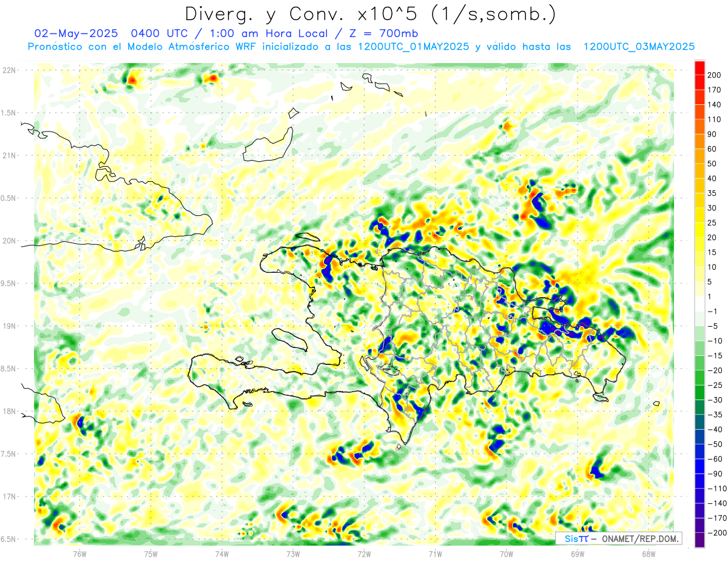This screenshot has height=562, width=728.
Task: Click the colorbar value "35" on the positive side
Action: (x=712, y=193)
